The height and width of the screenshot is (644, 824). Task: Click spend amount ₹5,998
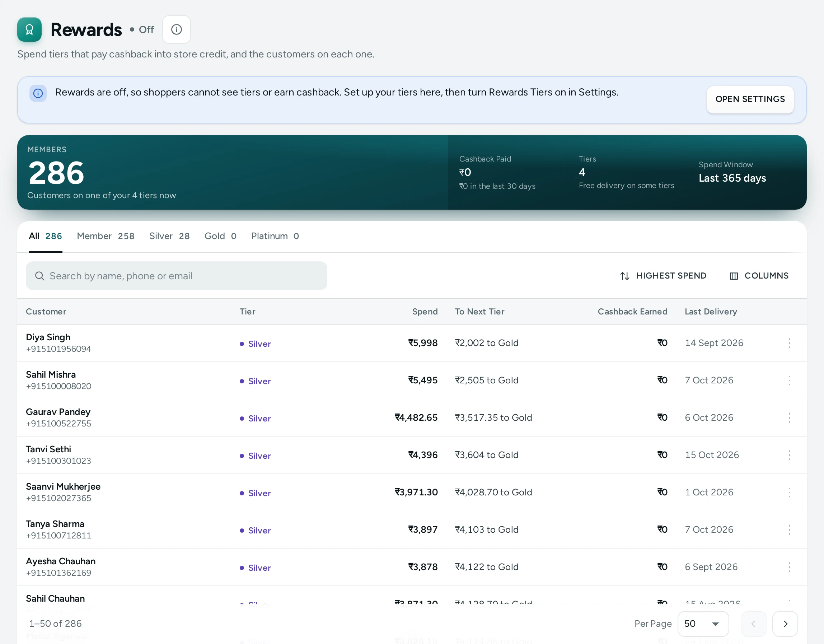[423, 343]
